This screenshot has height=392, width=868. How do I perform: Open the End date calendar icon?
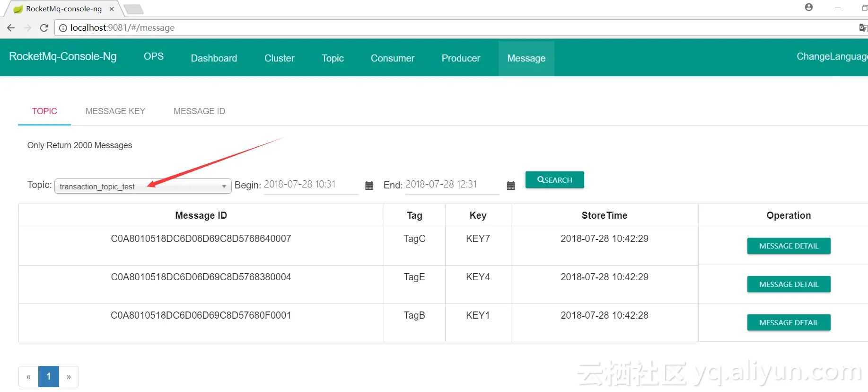pyautogui.click(x=511, y=186)
